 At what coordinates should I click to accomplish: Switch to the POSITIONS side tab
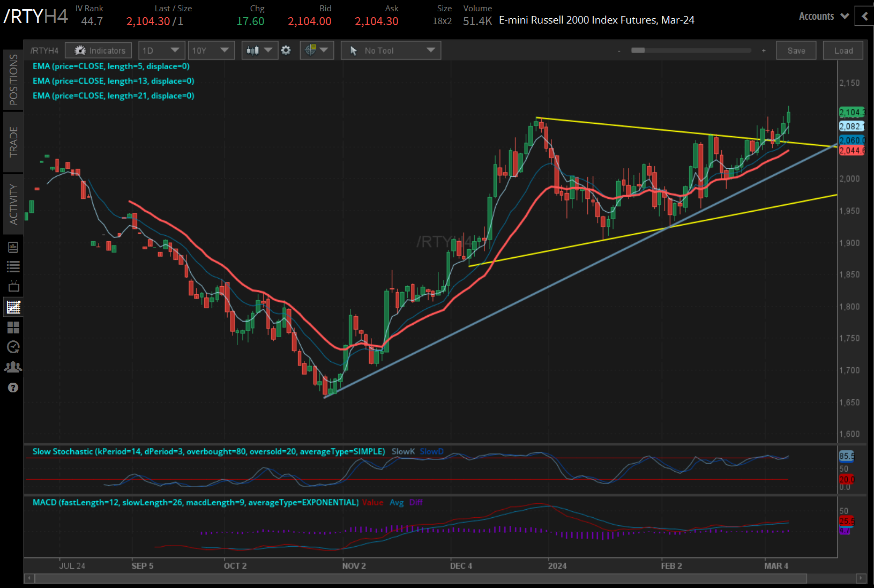click(13, 79)
